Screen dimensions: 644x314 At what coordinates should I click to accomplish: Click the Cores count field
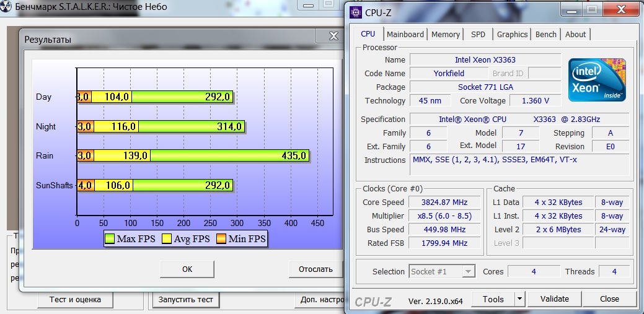pos(534,271)
